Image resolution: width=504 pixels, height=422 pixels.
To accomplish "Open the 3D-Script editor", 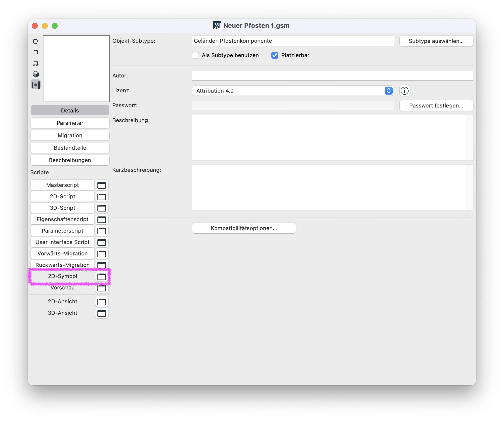I will click(x=63, y=208).
